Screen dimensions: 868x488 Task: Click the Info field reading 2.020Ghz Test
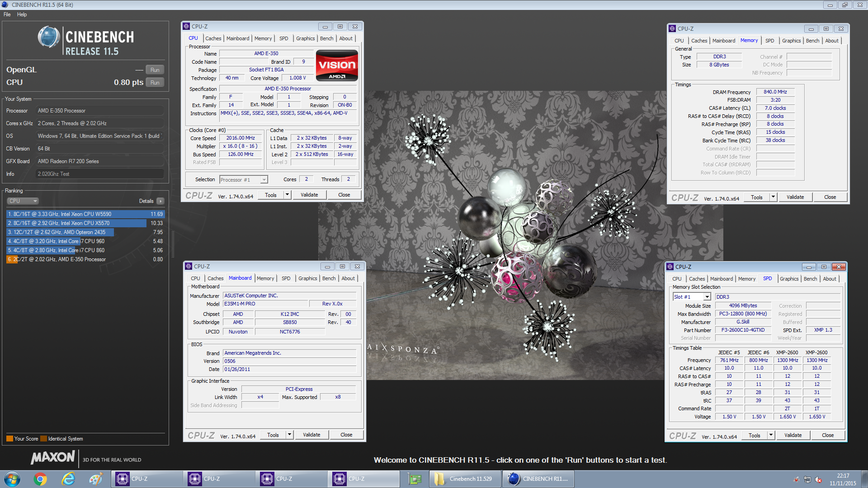(100, 174)
